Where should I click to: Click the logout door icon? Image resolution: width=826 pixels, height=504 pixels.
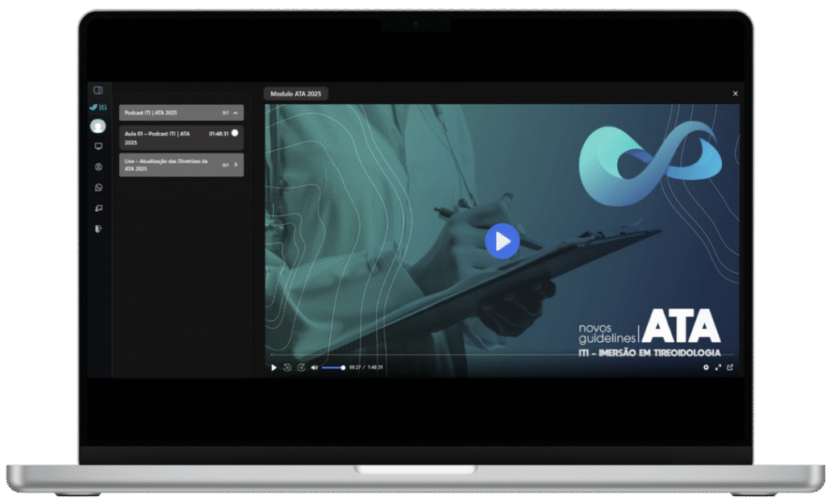pyautogui.click(x=98, y=229)
